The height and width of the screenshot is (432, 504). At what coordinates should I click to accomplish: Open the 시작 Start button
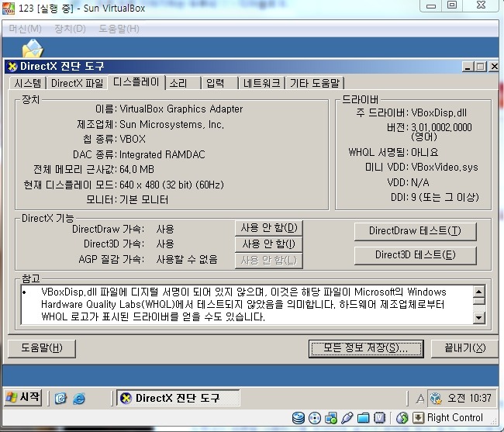(x=22, y=398)
